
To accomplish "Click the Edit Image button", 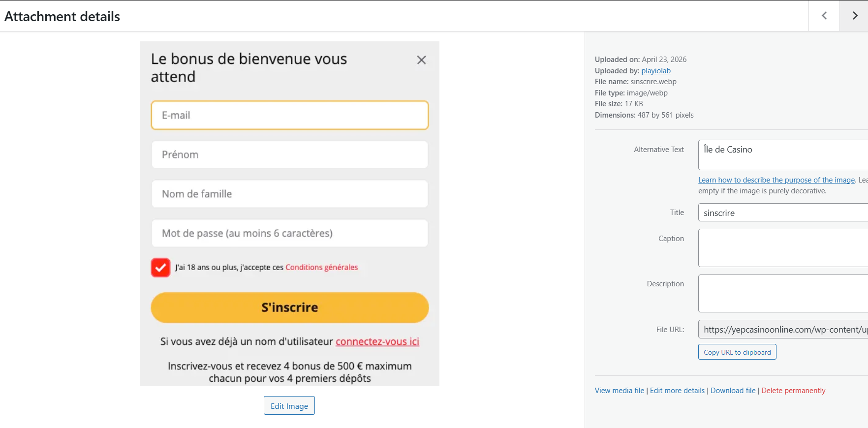I will coord(289,406).
